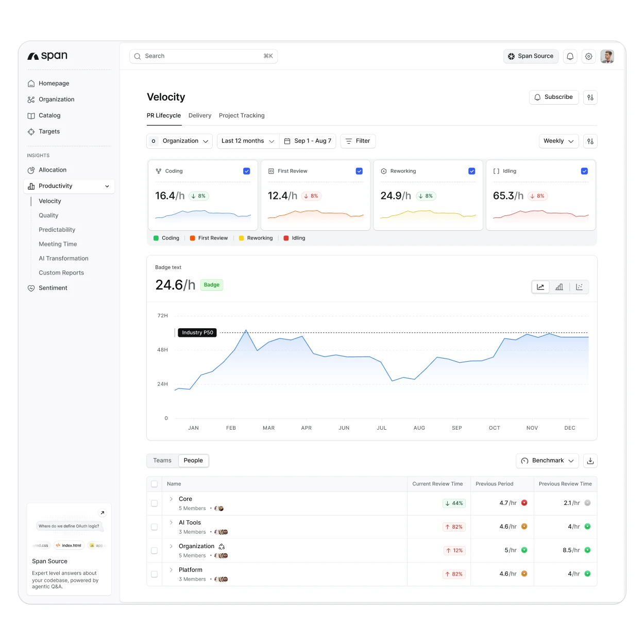Check the AI Tools row checkbox
Image resolution: width=644 pixels, height=644 pixels.
[154, 527]
